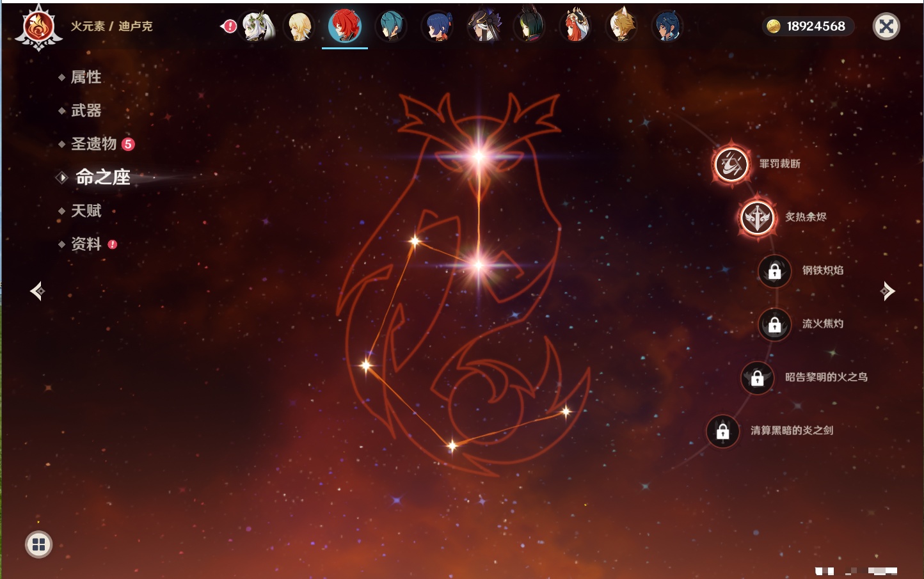Screen dimensions: 924x579
Task: Click the locked 昭告黎明的火之鸟 constellation icon
Action: [757, 377]
